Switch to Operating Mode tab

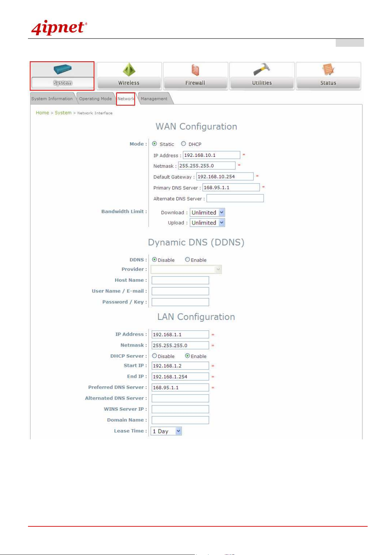pos(95,98)
